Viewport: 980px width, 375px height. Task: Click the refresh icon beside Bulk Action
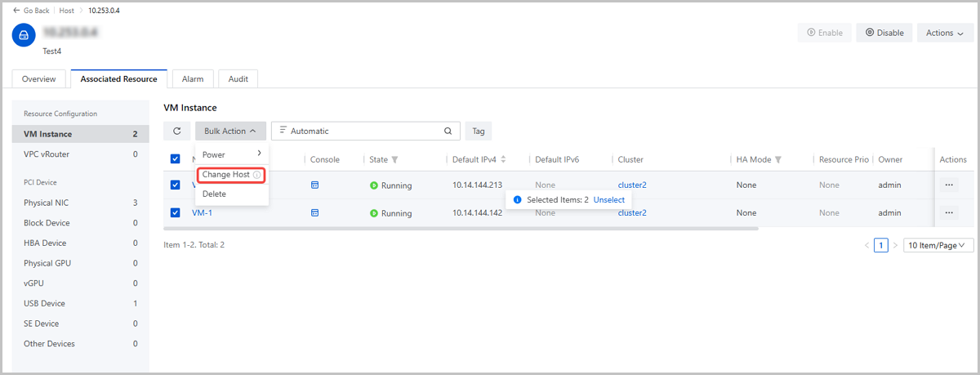tap(177, 131)
